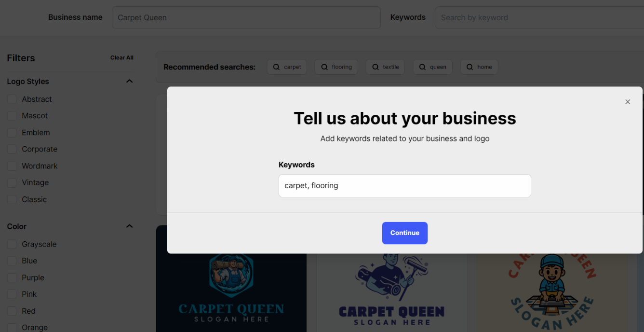Viewport: 644px width, 332px height.
Task: Search recommended keyword carpet
Action: (287, 67)
